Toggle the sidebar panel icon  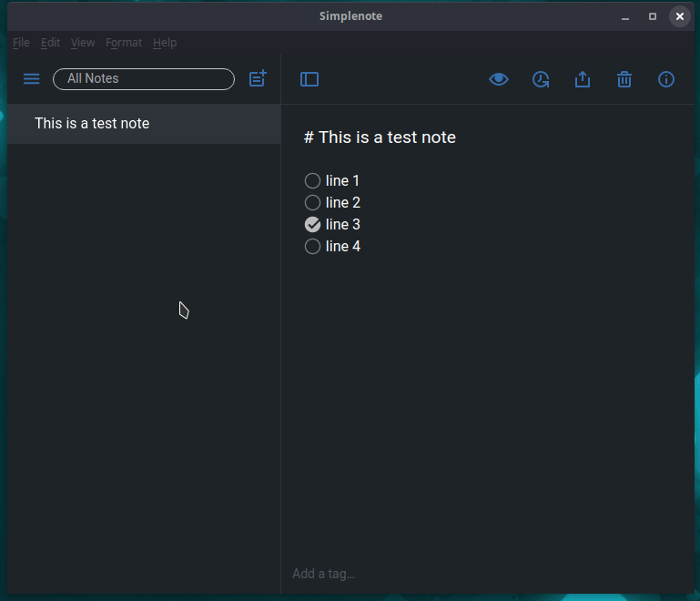309,79
